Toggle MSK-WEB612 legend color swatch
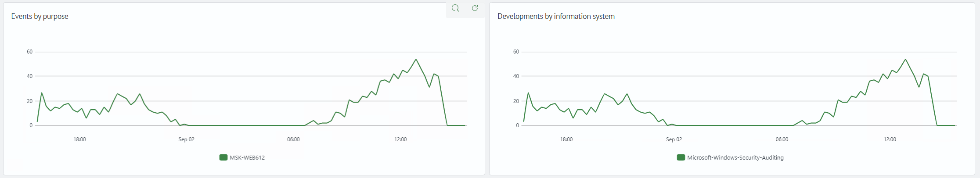 [223, 157]
